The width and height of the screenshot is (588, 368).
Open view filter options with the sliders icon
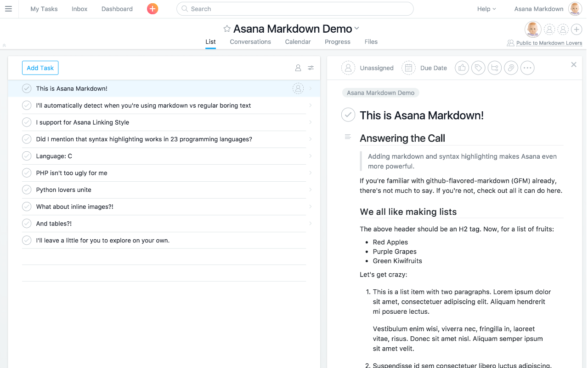pyautogui.click(x=311, y=68)
